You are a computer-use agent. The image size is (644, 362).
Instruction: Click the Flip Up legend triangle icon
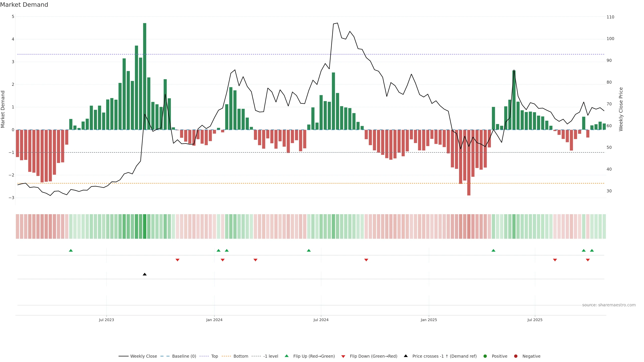click(x=287, y=356)
